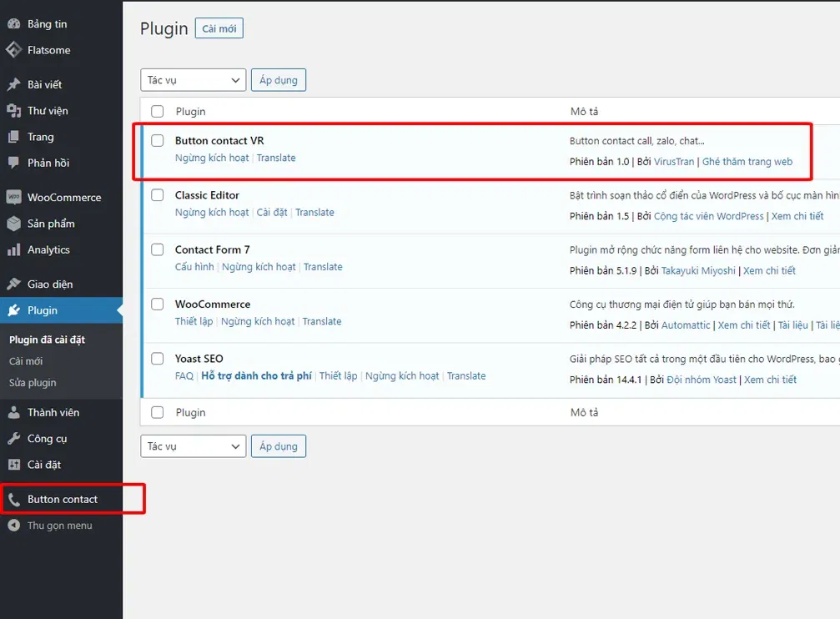This screenshot has height=619, width=840.
Task: Open the bottom Tác vụ bulk actions dropdown
Action: point(193,446)
